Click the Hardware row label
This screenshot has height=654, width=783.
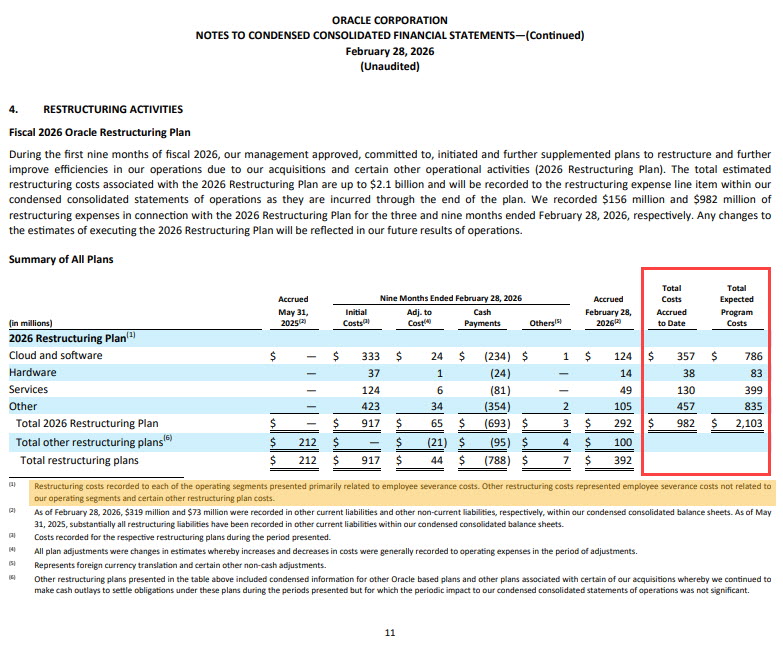coord(33,372)
